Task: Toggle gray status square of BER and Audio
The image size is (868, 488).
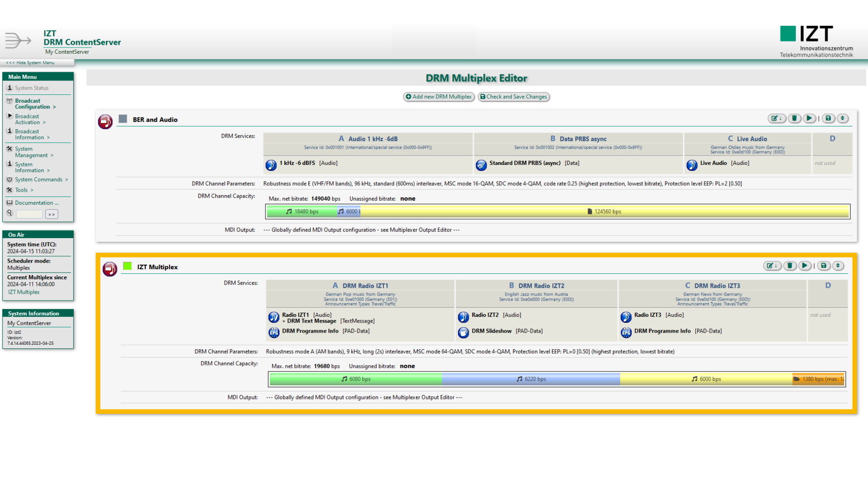Action: tap(123, 119)
